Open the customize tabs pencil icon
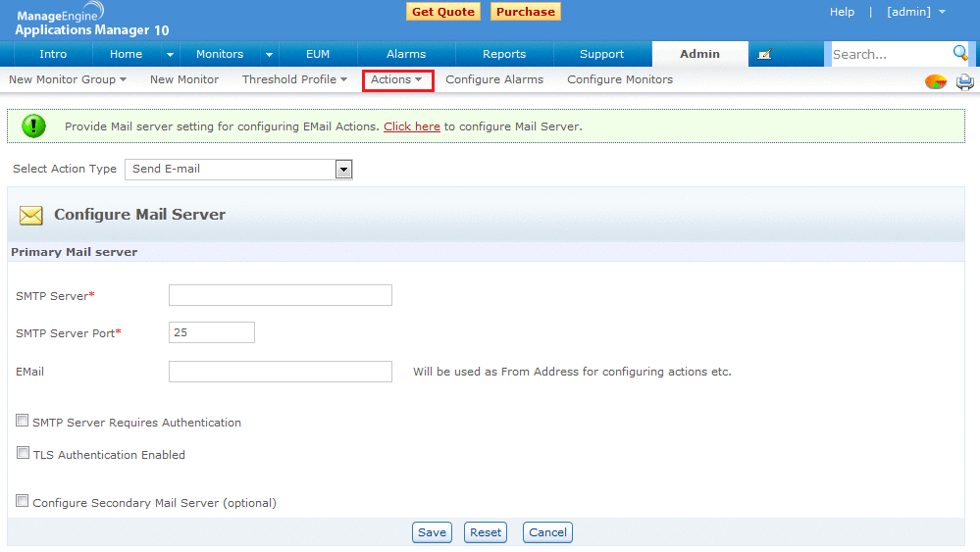This screenshot has height=552, width=980. click(x=764, y=54)
